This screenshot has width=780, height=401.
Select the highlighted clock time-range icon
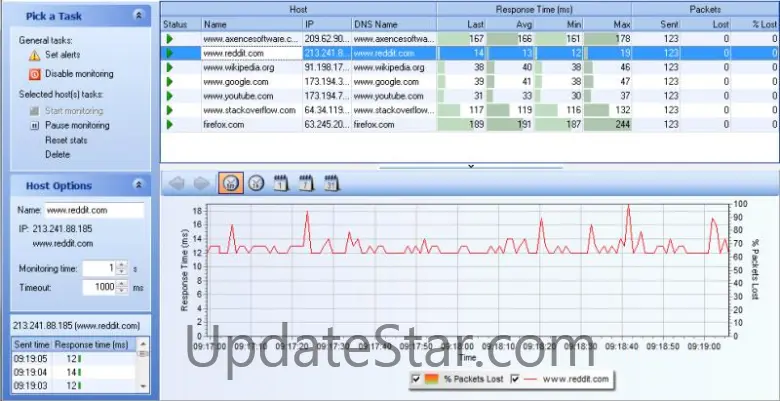coord(231,183)
